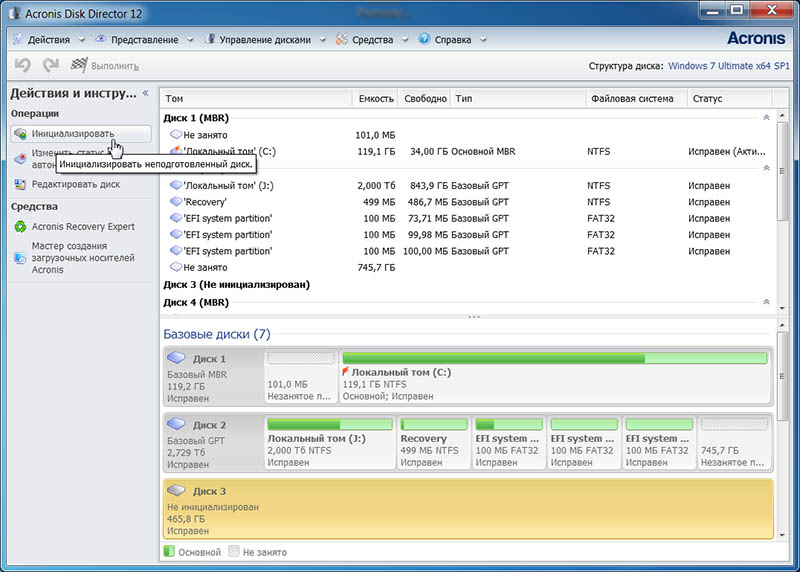
Task: Click the Acronis Recovery Expert icon
Action: pyautogui.click(x=20, y=227)
